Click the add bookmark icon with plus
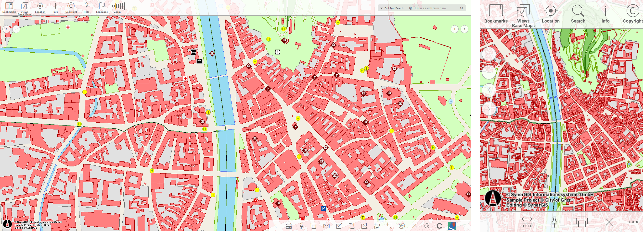This screenshot has width=644, height=232. click(389, 226)
